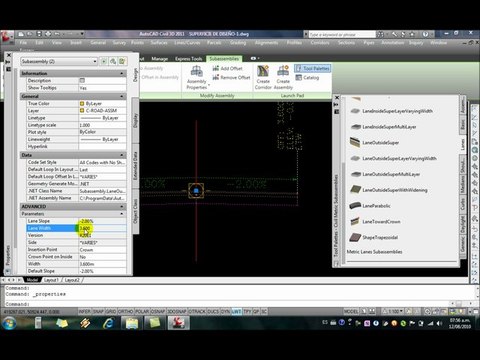Collapse the General section in Properties
This screenshot has height=360, width=480.
pyautogui.click(x=122, y=96)
